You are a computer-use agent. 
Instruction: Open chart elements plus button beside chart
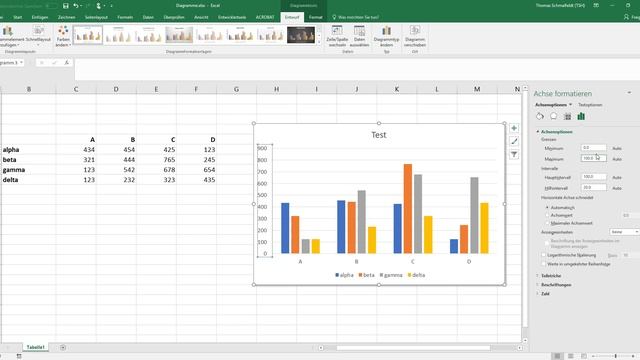coord(514,128)
